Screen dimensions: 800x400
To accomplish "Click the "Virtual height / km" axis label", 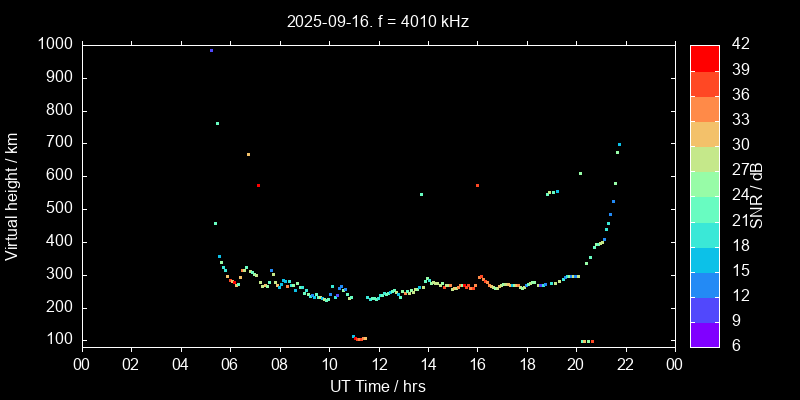I will coord(12,196).
